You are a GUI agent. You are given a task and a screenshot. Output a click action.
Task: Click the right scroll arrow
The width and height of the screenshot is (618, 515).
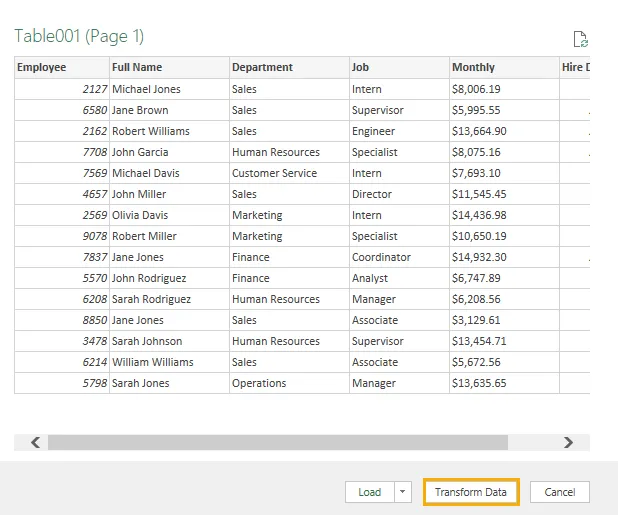[568, 442]
